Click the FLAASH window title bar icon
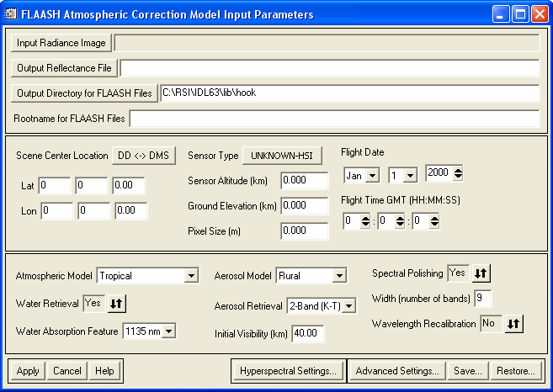553x392 pixels. point(11,14)
